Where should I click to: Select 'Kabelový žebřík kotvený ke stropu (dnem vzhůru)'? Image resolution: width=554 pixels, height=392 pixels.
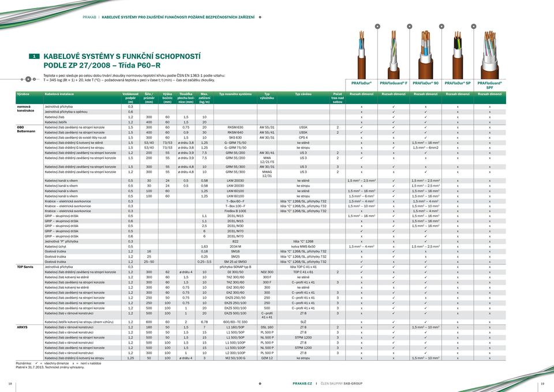click(79, 322)
